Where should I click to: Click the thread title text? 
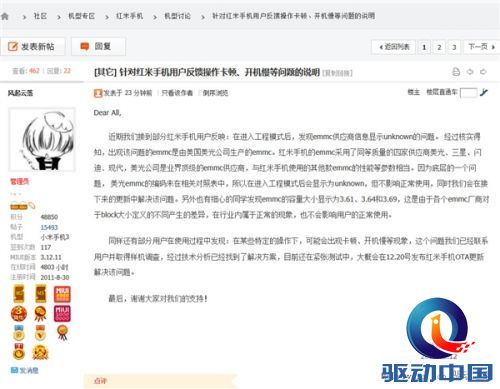tap(207, 72)
